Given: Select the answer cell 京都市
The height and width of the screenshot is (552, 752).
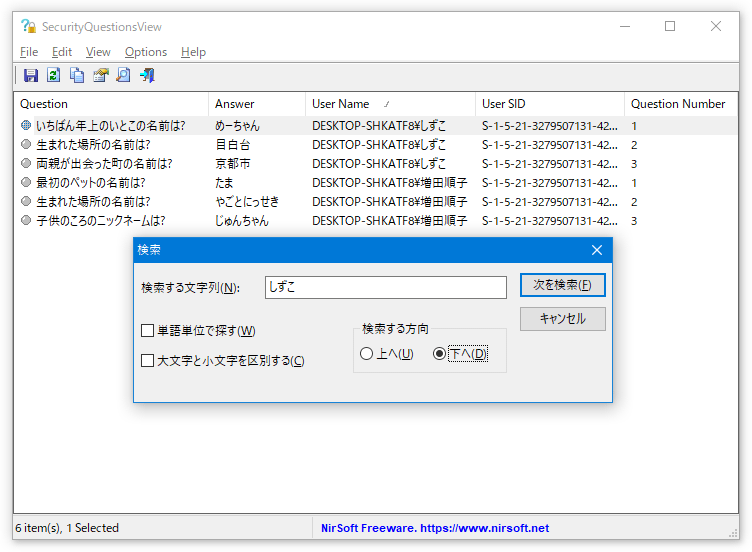Looking at the screenshot, I should [x=233, y=164].
